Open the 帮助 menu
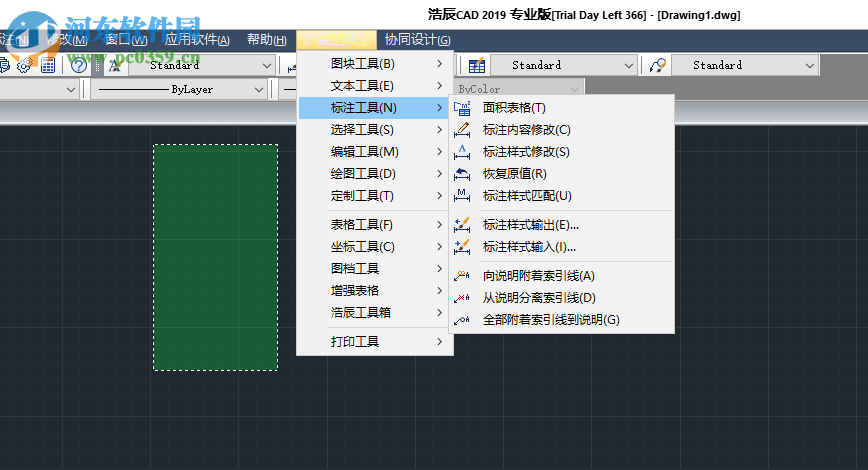This screenshot has height=470, width=868. coord(266,40)
